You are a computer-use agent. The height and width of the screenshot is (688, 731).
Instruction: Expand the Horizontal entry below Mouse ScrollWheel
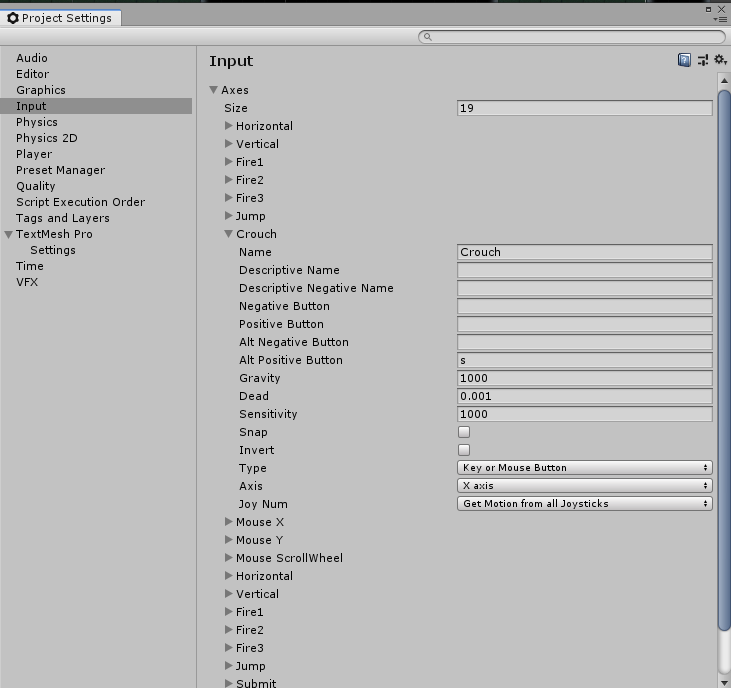pyautogui.click(x=228, y=576)
